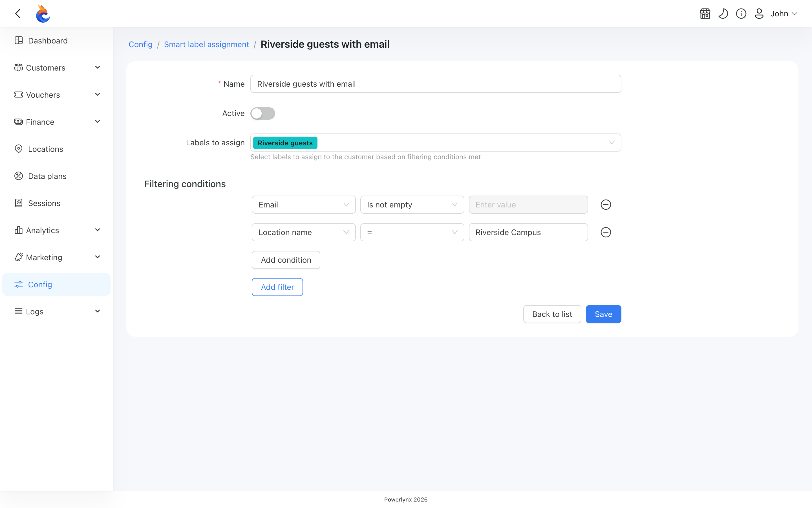Click the Customers people icon in sidebar
This screenshot has width=812, height=508.
(x=18, y=67)
